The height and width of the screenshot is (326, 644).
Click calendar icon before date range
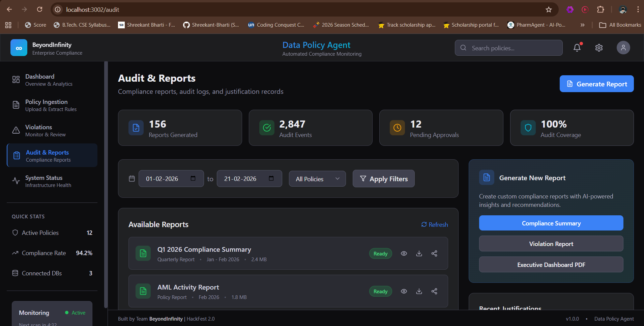point(132,179)
